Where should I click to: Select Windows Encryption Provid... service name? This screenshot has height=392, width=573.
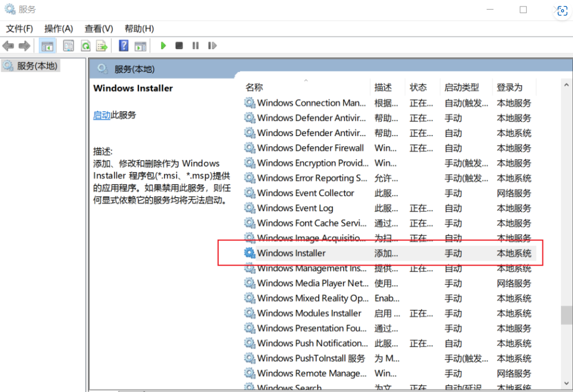click(x=313, y=163)
